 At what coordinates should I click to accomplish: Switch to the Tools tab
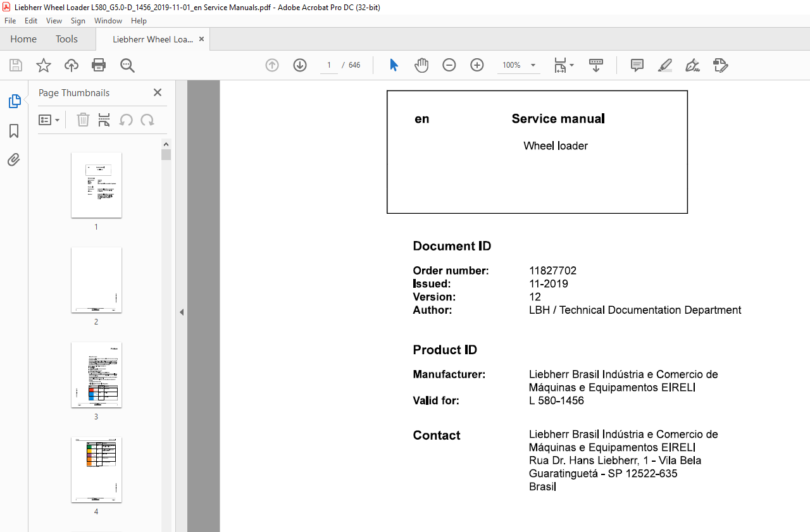66,39
